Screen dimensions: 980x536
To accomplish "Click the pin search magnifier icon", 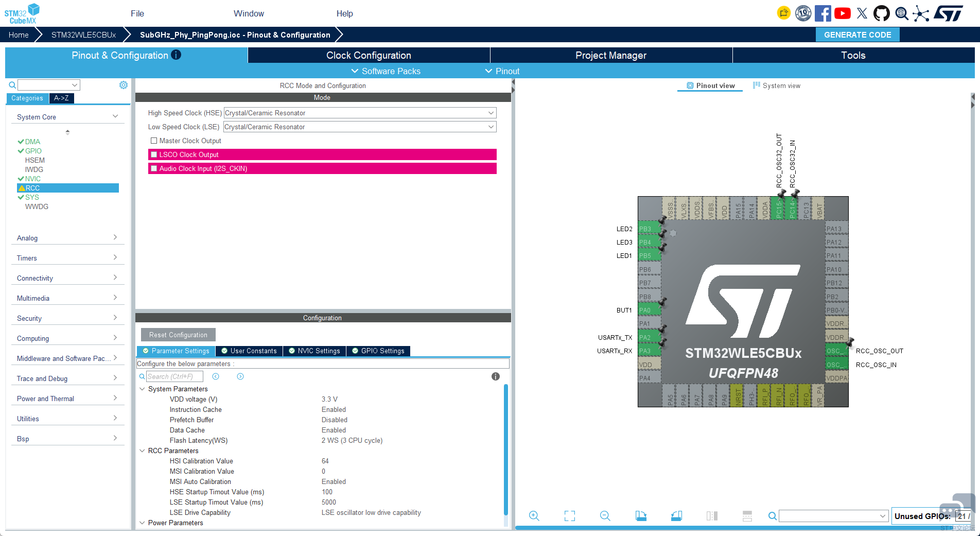I will (772, 516).
